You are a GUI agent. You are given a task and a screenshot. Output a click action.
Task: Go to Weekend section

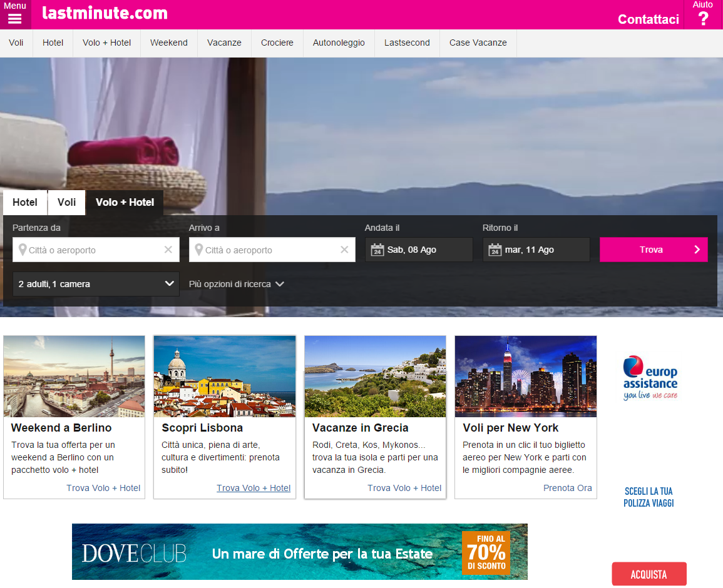(169, 43)
